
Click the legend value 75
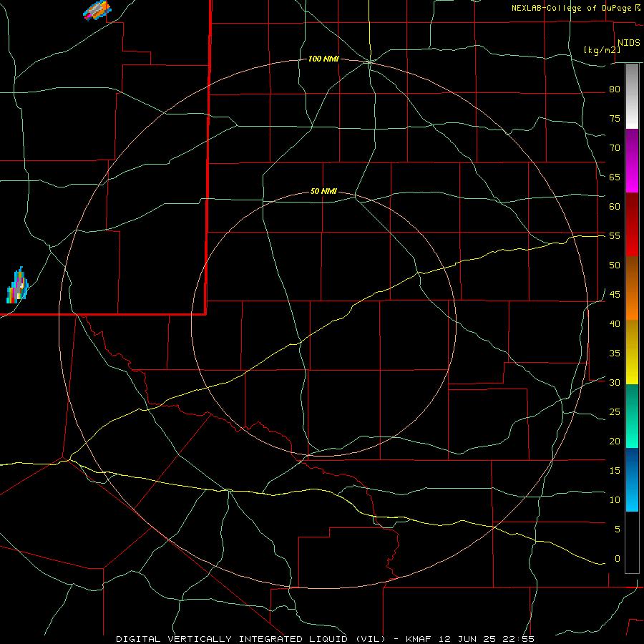(615, 119)
